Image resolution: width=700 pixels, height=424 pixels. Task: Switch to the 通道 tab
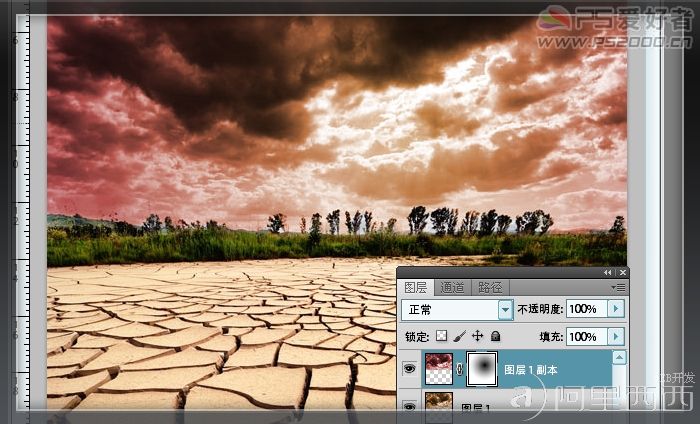pos(452,288)
